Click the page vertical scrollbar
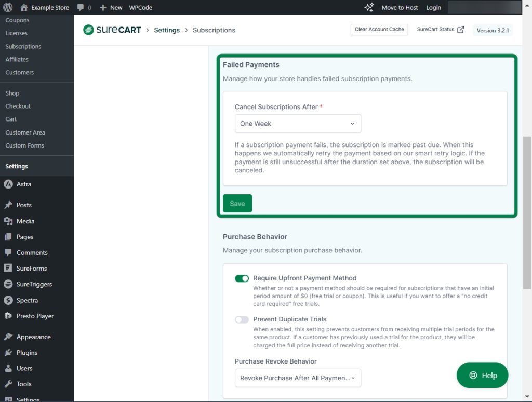This screenshot has height=402, width=532. [527, 212]
